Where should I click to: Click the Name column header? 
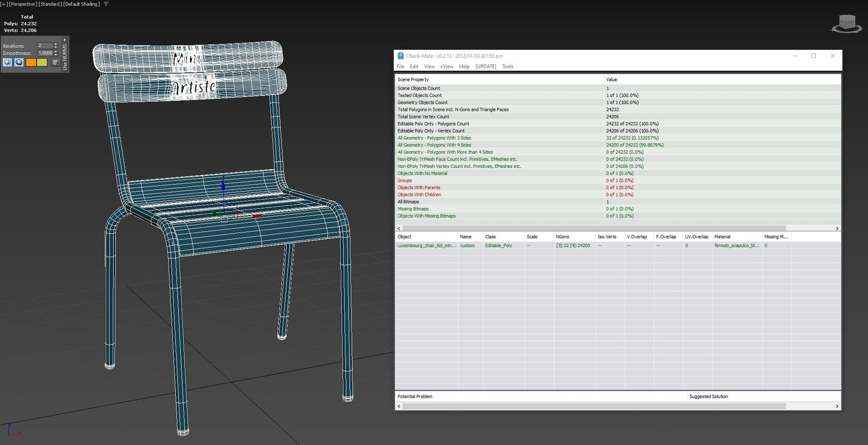(x=470, y=237)
